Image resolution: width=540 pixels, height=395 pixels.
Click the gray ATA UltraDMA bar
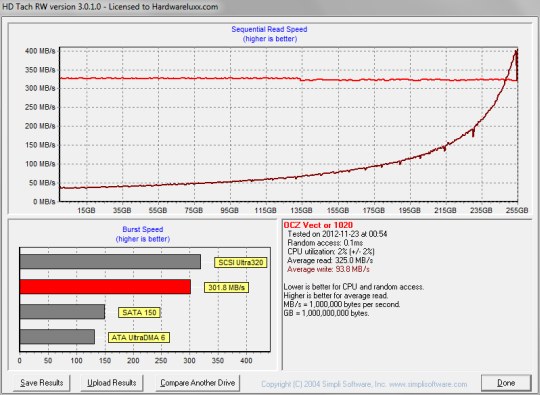point(57,336)
